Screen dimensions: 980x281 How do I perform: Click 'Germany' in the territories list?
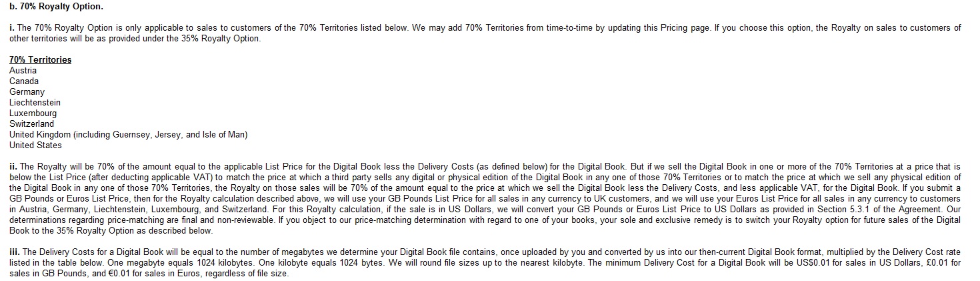click(27, 92)
